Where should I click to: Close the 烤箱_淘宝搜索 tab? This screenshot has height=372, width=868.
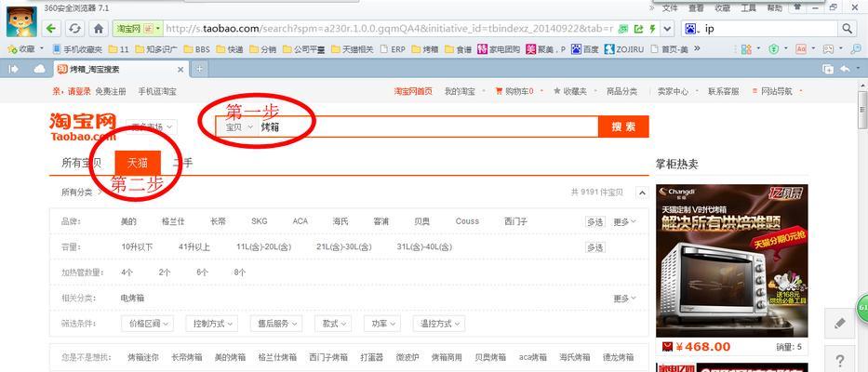pyautogui.click(x=180, y=69)
